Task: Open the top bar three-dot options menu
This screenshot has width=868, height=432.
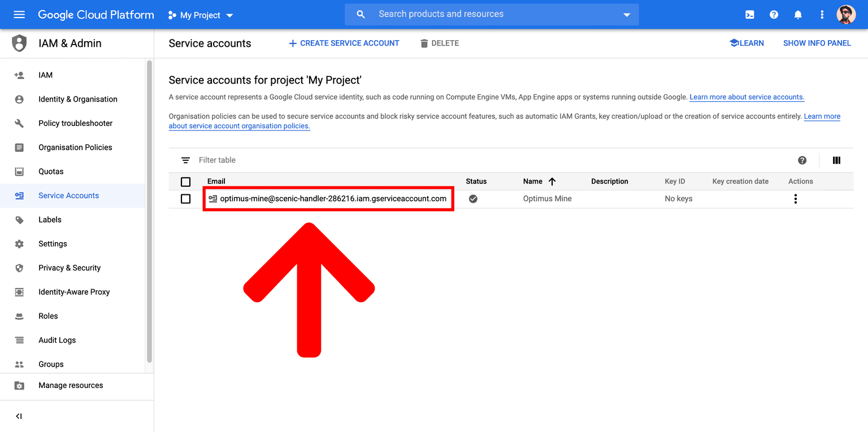Action: point(822,14)
